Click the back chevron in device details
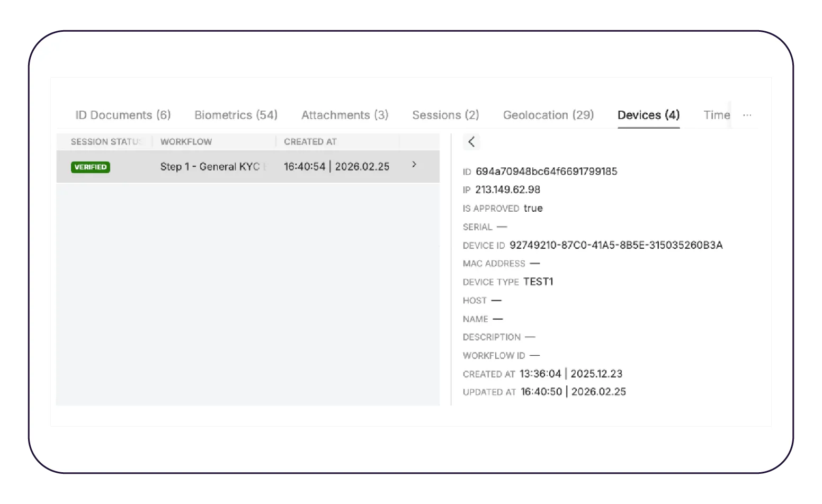This screenshot has height=504, width=822. coord(471,142)
